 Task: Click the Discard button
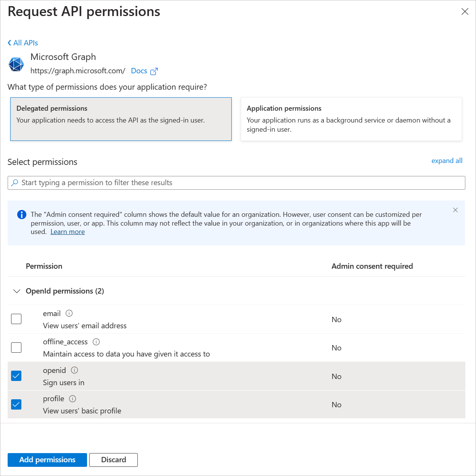pos(113,460)
